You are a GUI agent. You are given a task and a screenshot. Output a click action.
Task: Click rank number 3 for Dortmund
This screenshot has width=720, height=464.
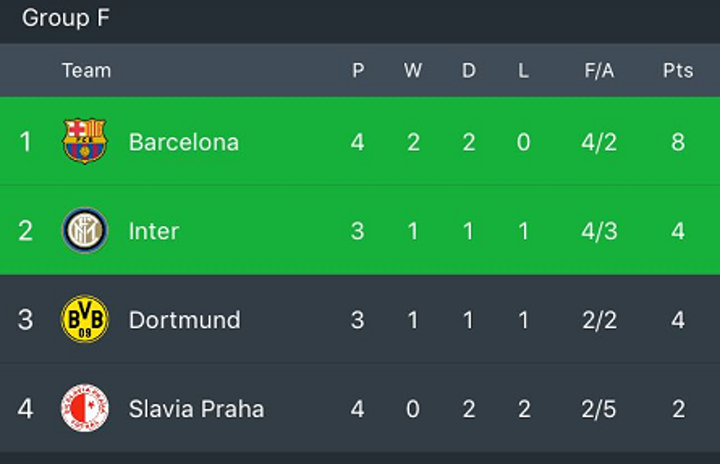25,320
